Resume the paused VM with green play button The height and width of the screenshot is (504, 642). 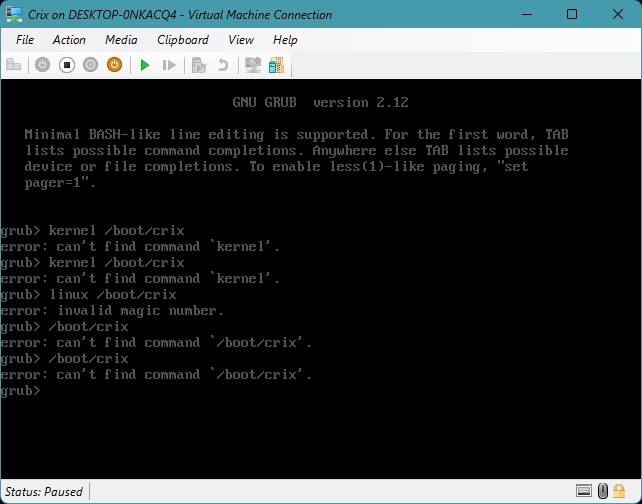point(145,65)
